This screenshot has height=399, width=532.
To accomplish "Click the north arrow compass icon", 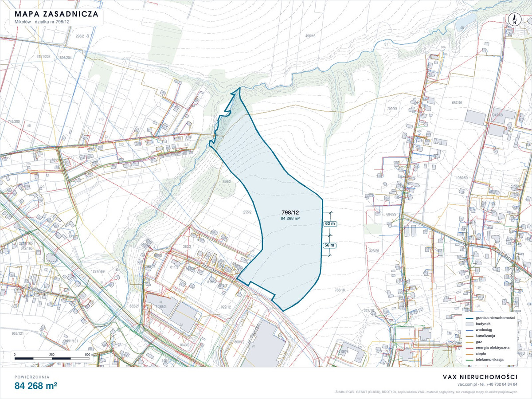I will click(515, 20).
